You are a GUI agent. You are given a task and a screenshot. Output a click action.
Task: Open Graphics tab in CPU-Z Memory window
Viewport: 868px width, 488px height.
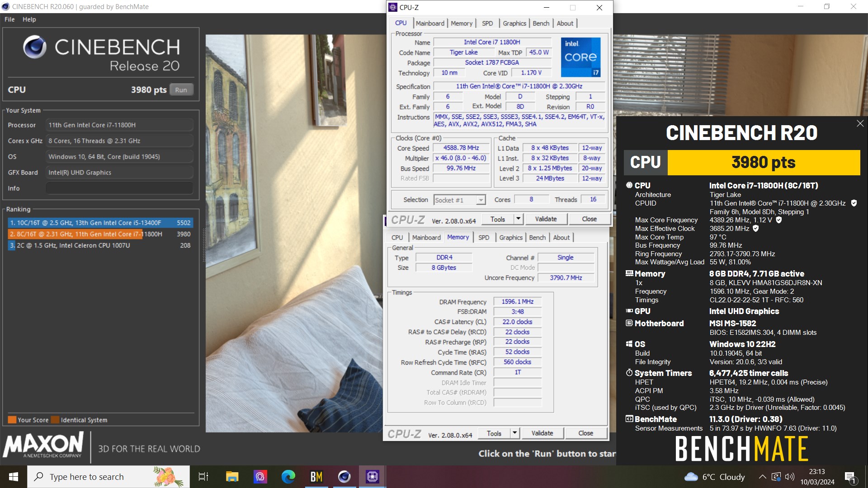coord(511,238)
